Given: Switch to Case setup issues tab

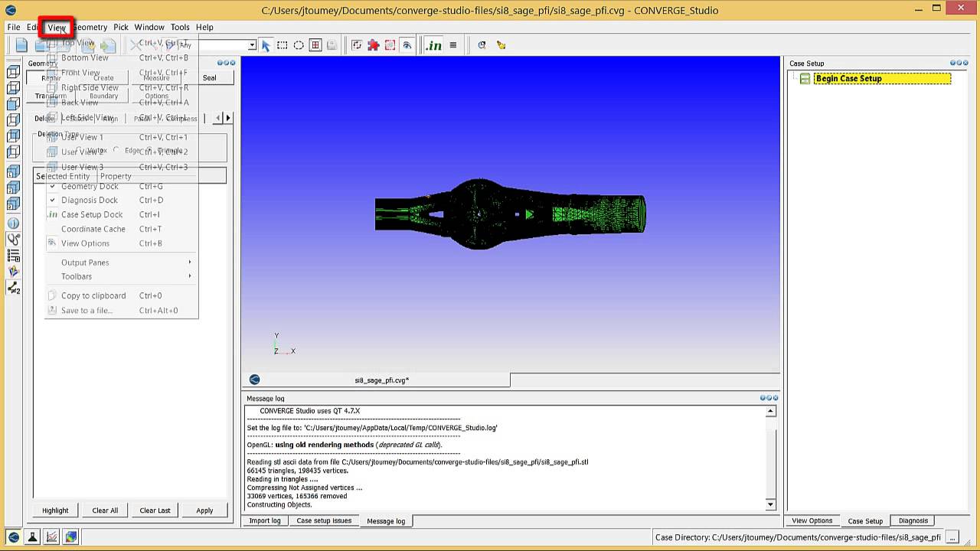Looking at the screenshot, I should coord(324,520).
